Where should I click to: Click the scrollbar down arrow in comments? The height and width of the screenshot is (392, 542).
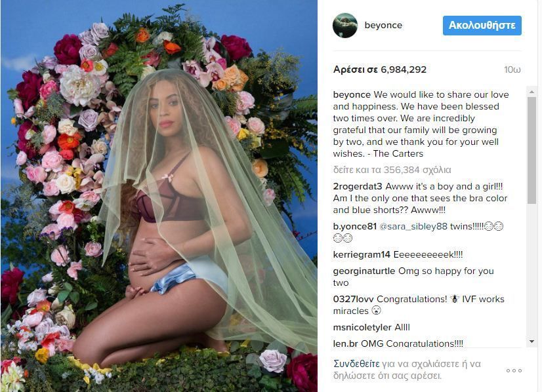[x=532, y=342]
